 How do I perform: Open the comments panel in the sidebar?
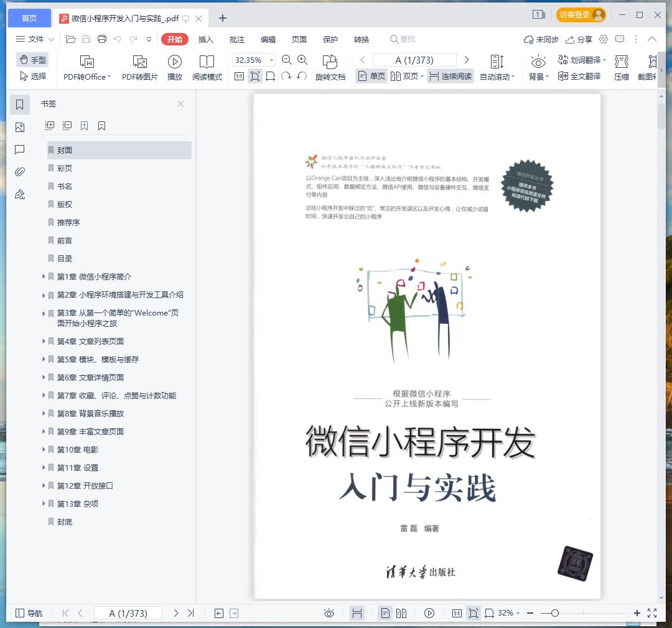[20, 149]
